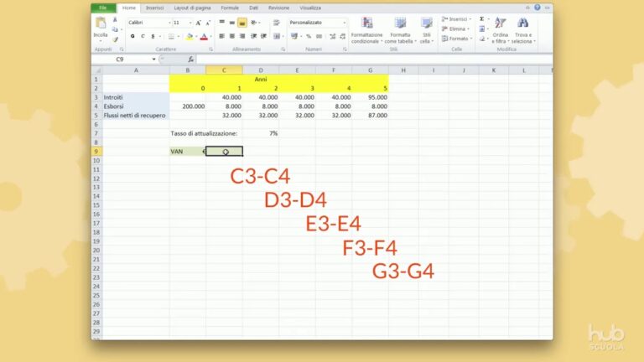Click the copy icon in Appunti

pos(115,29)
